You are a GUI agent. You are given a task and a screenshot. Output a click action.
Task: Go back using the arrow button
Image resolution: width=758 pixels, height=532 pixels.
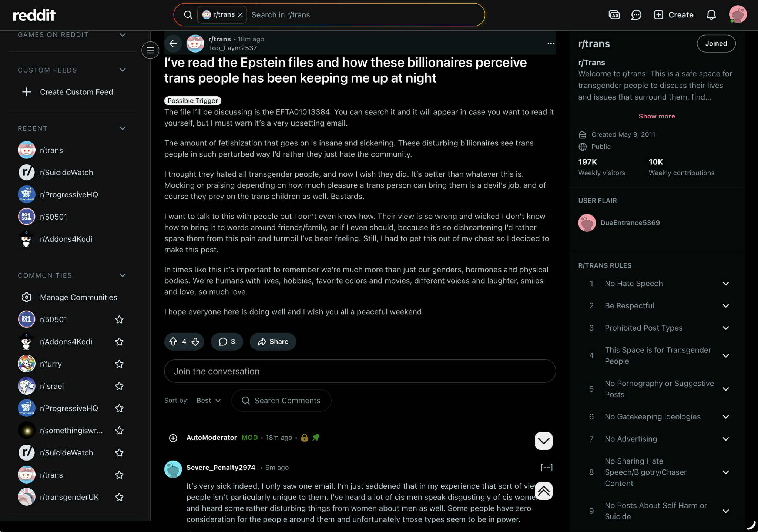click(173, 43)
